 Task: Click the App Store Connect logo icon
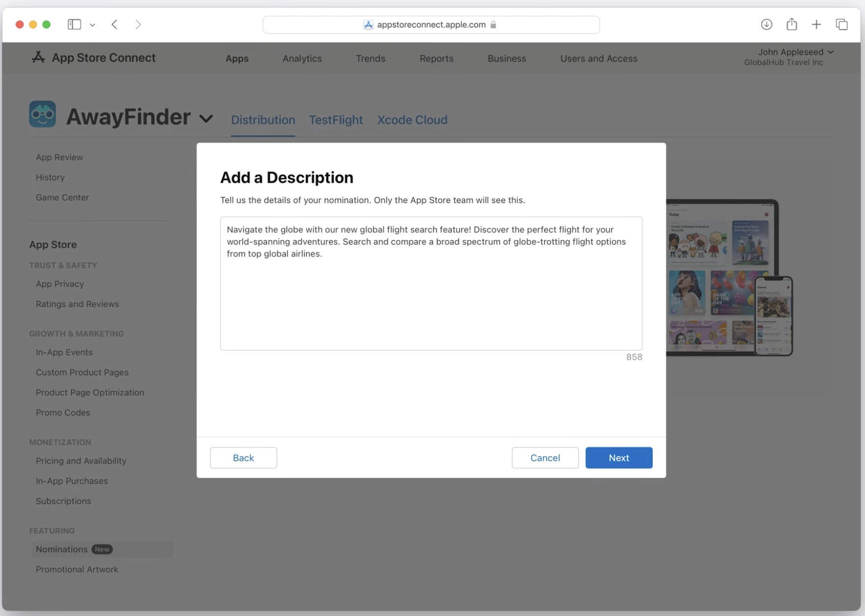[38, 57]
